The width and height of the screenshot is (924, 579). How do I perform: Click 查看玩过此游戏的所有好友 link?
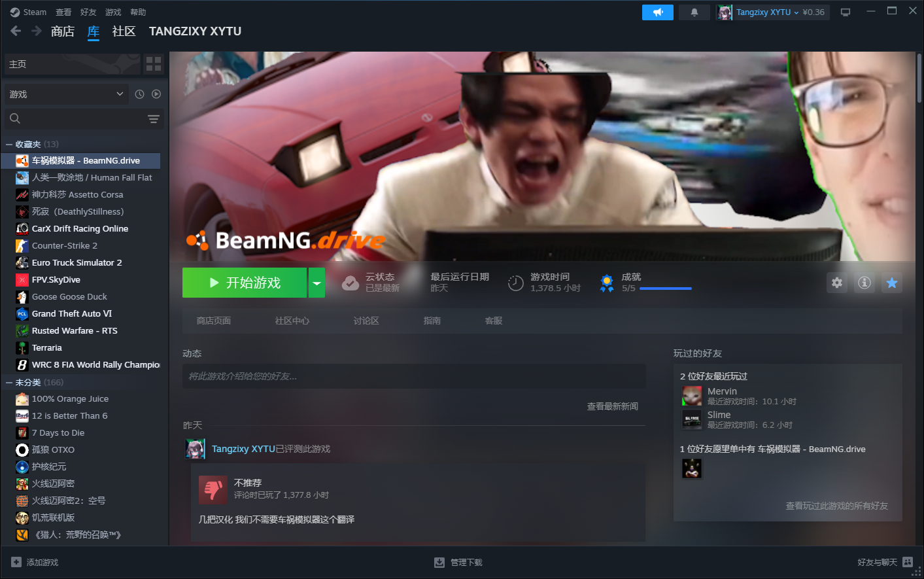click(836, 506)
